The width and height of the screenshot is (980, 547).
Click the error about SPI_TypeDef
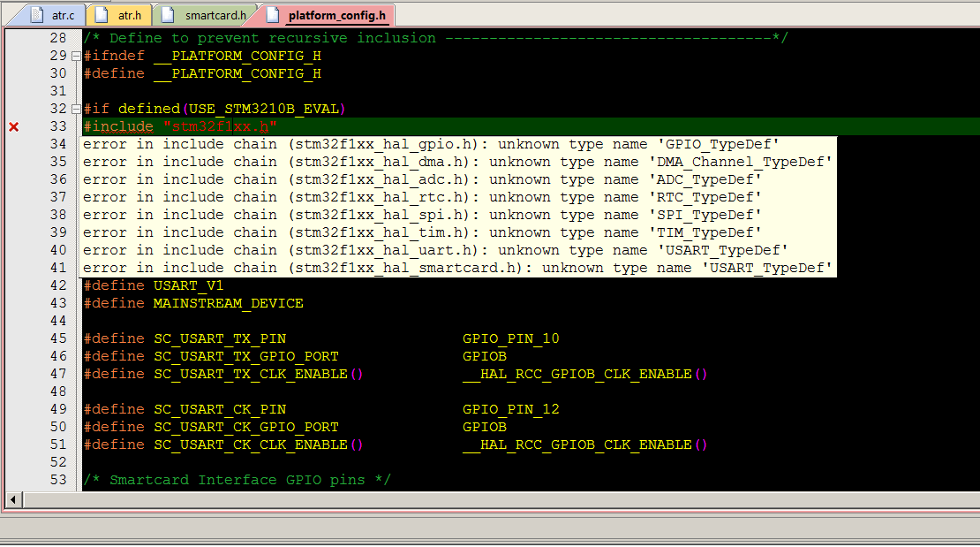423,215
